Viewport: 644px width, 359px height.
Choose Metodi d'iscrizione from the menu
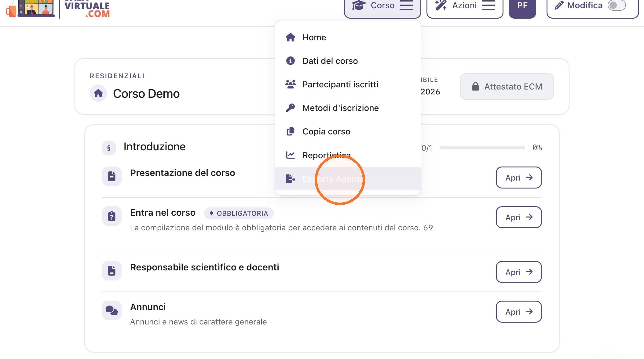click(348, 108)
